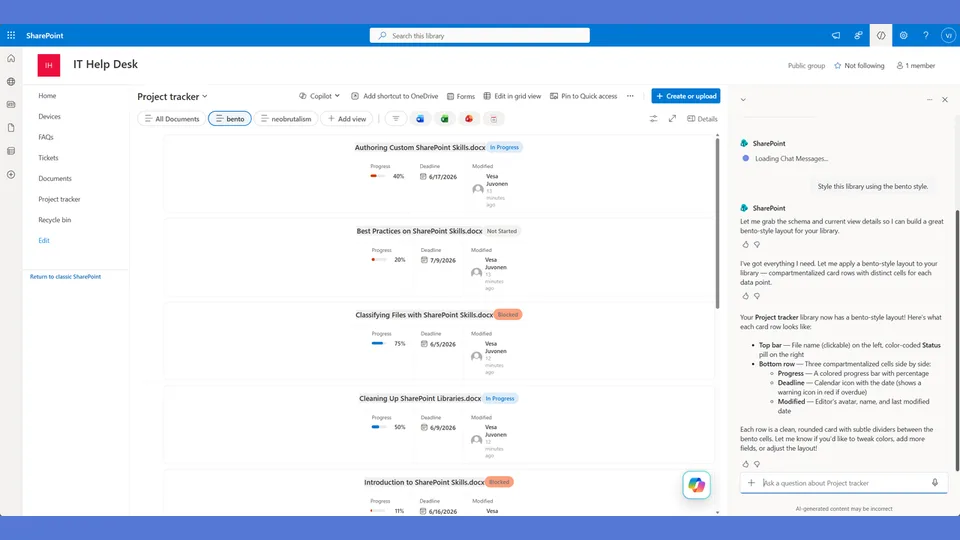Screen dimensions: 960x540
Task: Thumbs up the last chat response
Action: click(x=745, y=464)
